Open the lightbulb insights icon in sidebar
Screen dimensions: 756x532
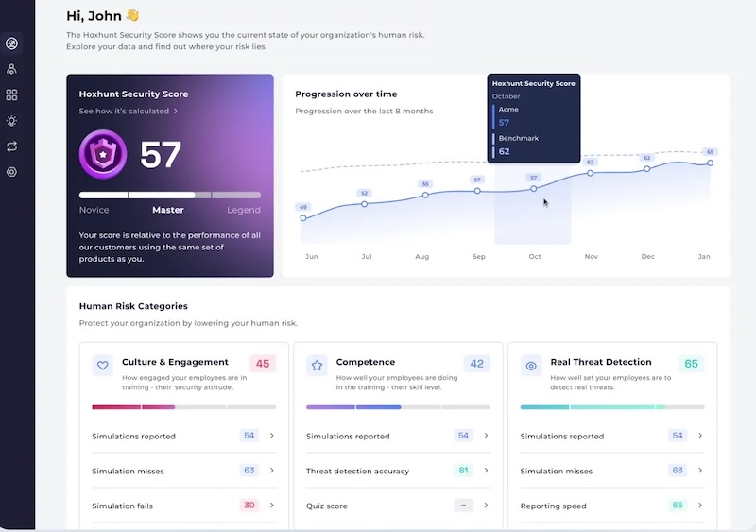click(x=11, y=121)
